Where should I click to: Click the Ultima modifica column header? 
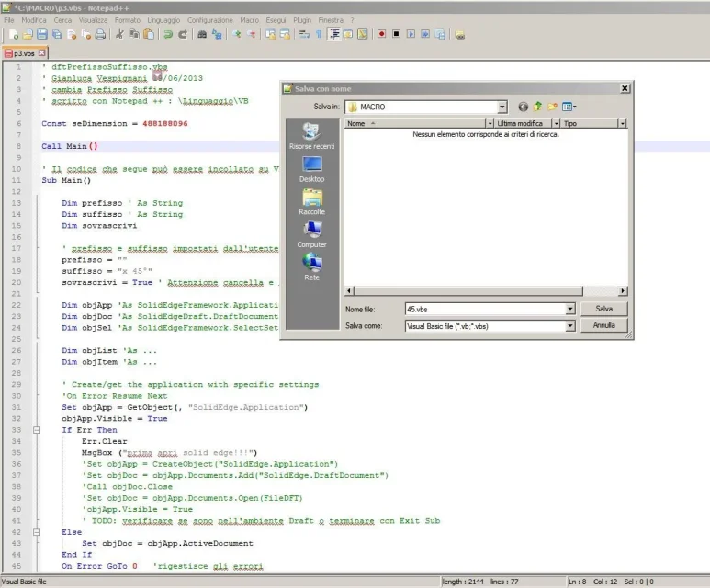tap(523, 123)
